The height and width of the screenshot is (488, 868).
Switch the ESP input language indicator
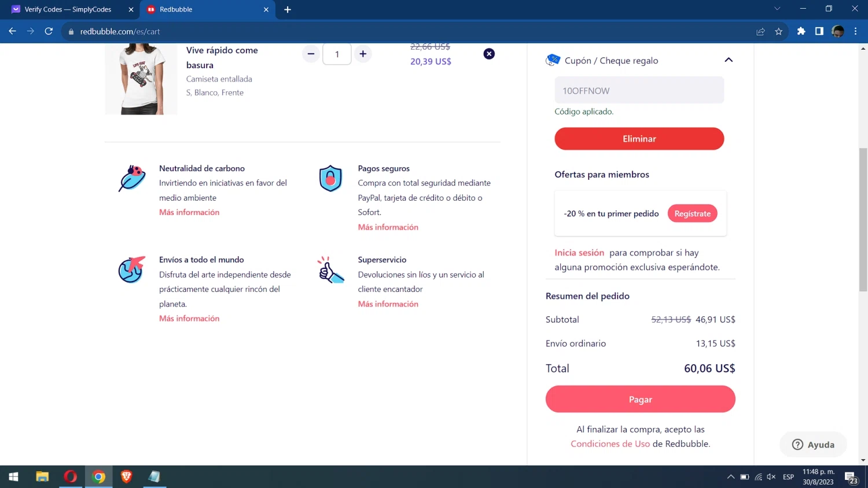[x=788, y=476]
